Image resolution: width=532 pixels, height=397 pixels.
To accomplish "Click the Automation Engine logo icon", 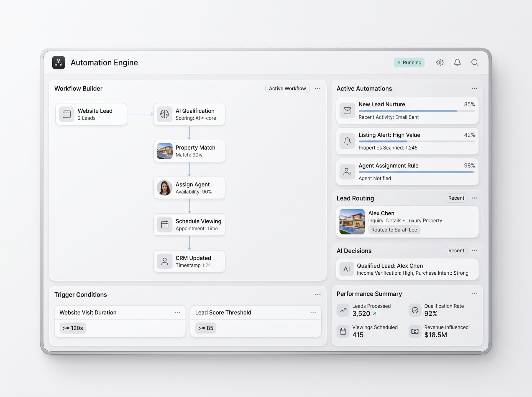I will [58, 63].
